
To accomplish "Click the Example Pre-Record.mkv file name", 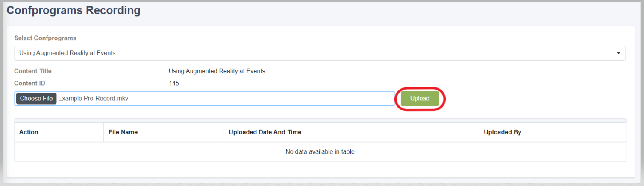I will (x=93, y=99).
